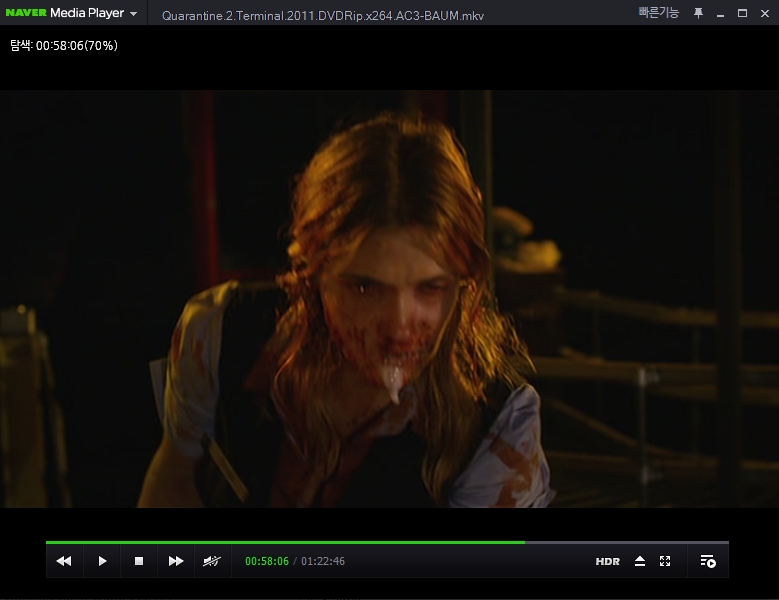The width and height of the screenshot is (779, 600).
Task: Click the rewind button
Action: (x=64, y=561)
